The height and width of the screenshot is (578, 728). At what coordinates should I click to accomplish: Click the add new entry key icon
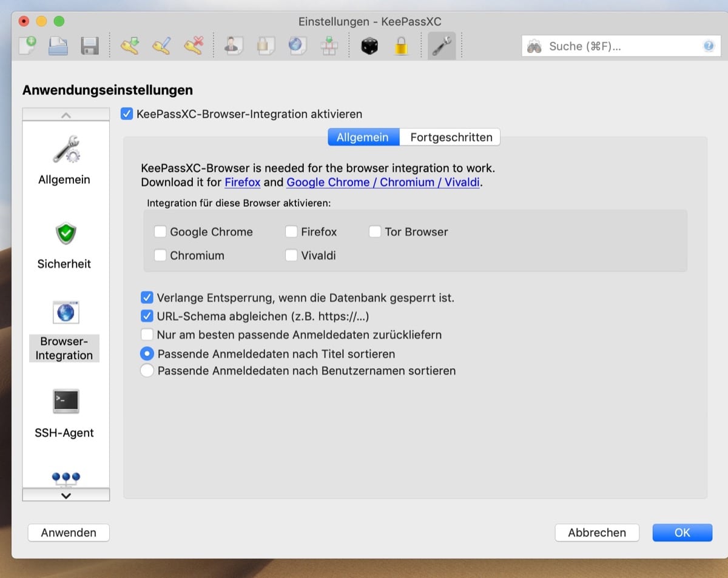129,46
